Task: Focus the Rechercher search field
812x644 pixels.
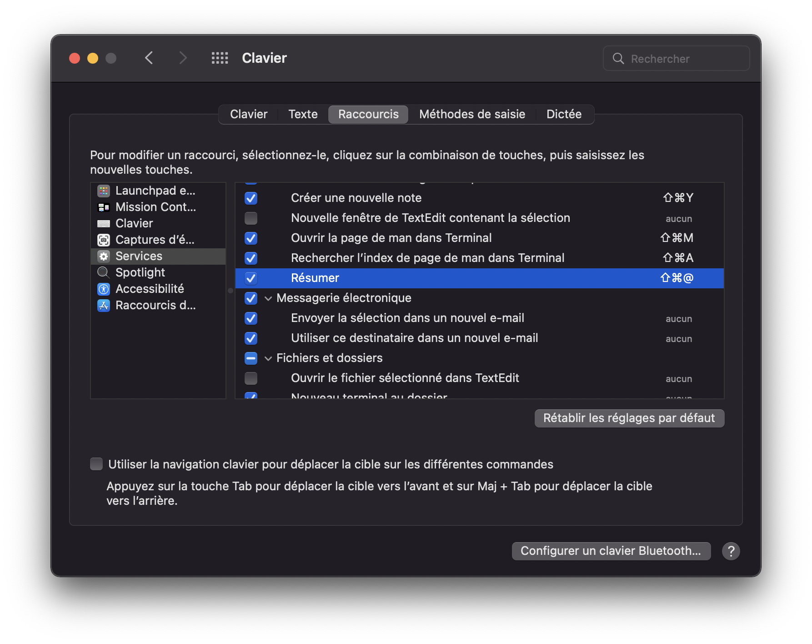Action: (676, 59)
